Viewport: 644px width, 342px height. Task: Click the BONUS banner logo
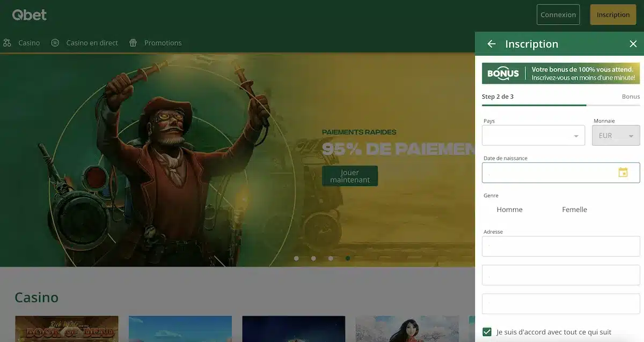click(503, 73)
